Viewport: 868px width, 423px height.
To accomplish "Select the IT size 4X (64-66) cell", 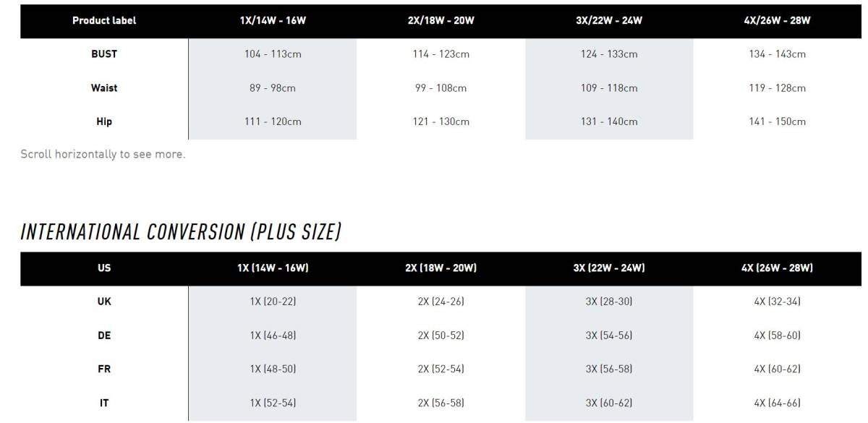I will pyautogui.click(x=777, y=403).
